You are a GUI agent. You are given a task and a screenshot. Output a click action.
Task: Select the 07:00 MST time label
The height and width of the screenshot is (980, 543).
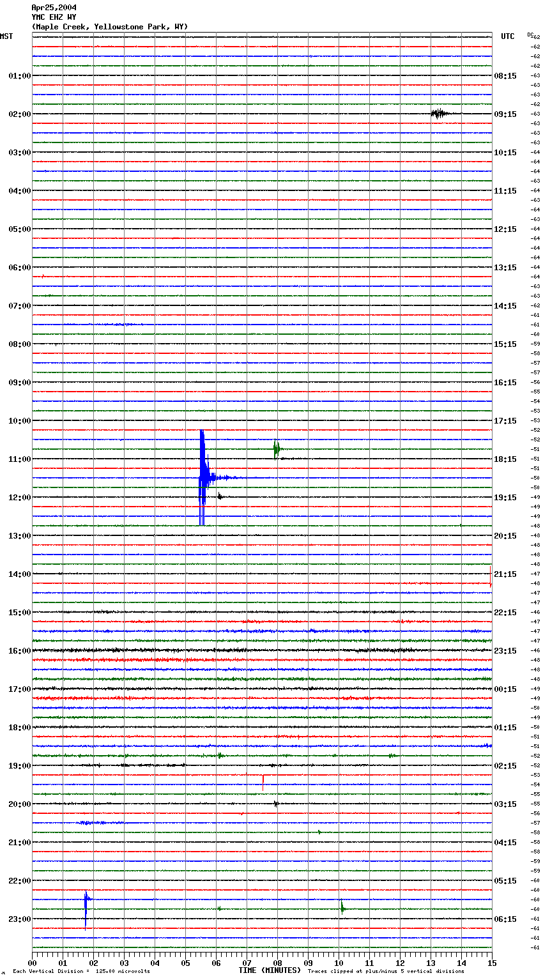point(20,306)
